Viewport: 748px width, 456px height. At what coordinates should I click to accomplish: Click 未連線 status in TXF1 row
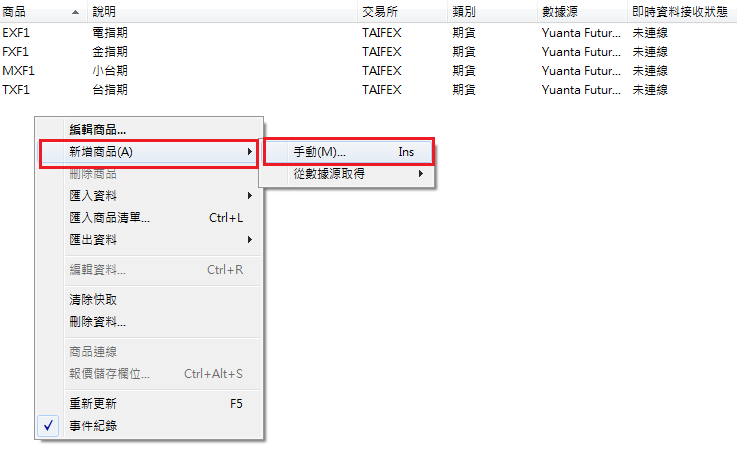[x=650, y=90]
